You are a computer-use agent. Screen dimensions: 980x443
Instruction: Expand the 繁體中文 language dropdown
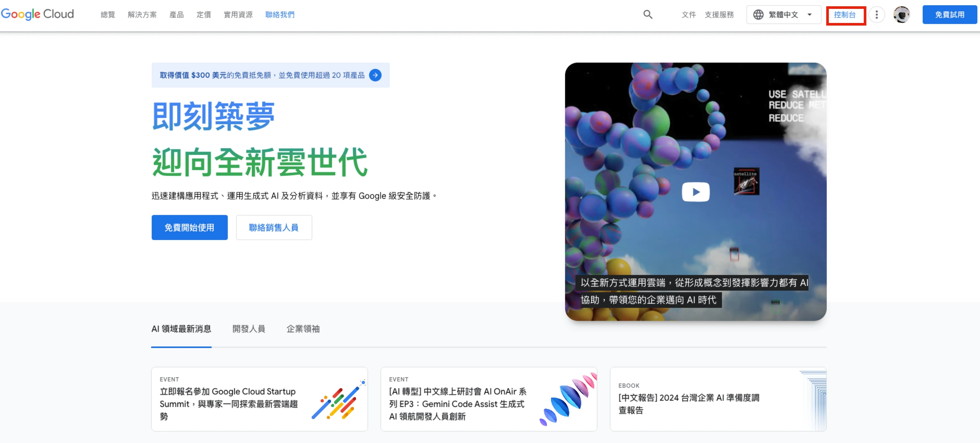783,14
